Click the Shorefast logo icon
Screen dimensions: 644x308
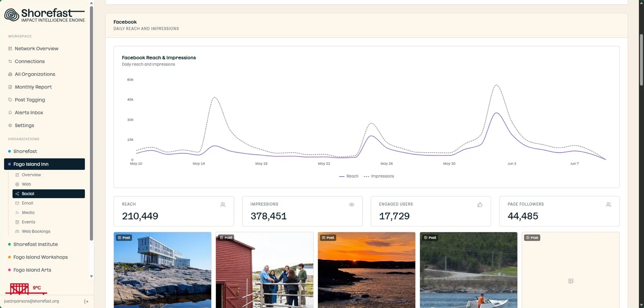tap(12, 15)
